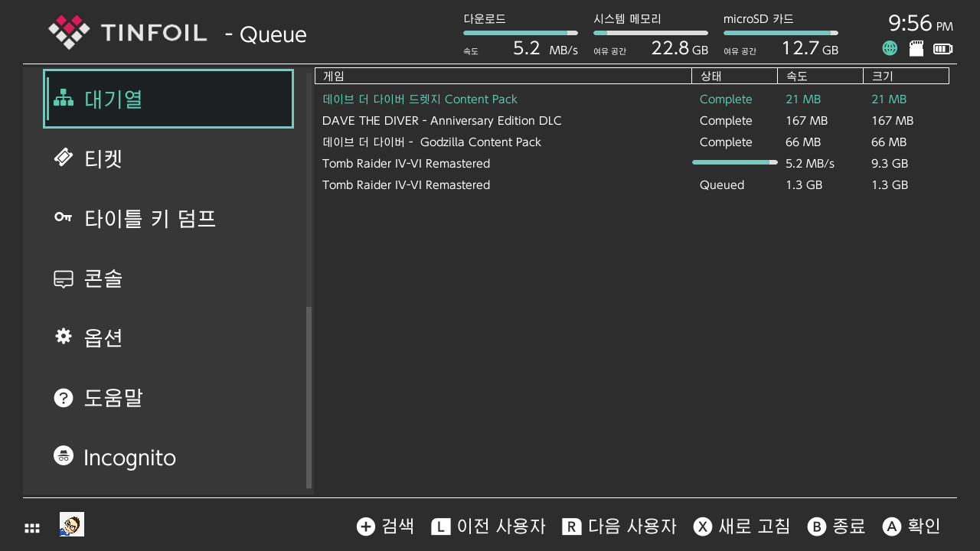Click the 시스템 메모리 usage bar
The width and height of the screenshot is (980, 551).
[651, 33]
